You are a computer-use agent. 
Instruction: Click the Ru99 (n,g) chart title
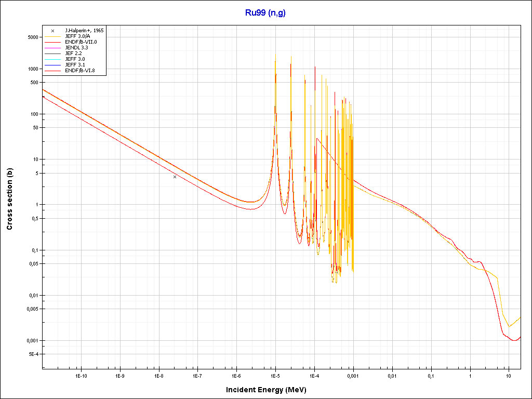[265, 13]
